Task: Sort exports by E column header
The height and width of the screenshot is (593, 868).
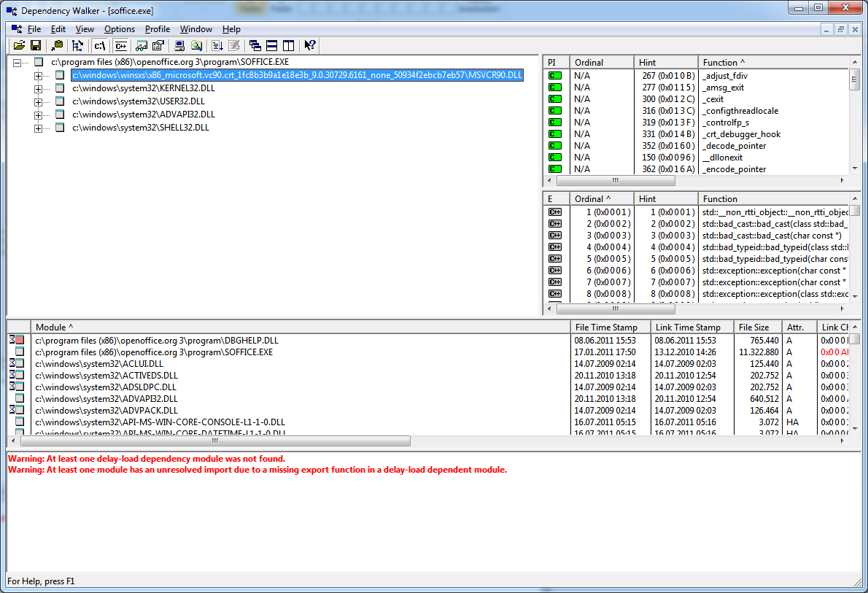Action: (556, 199)
